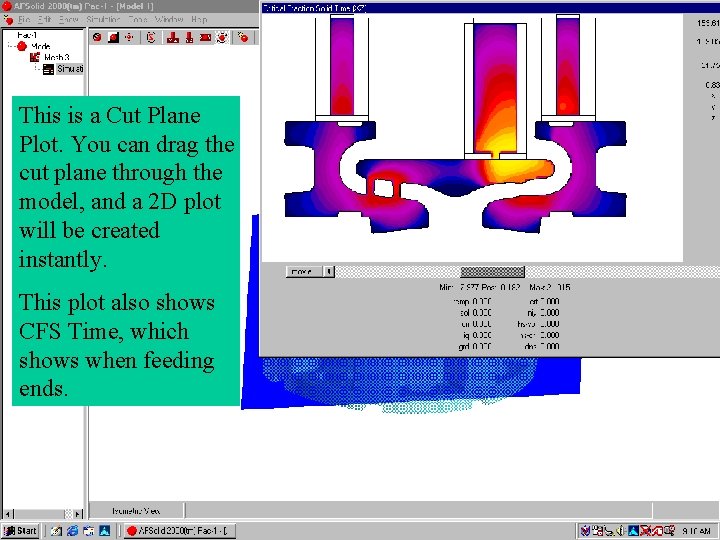The width and height of the screenshot is (720, 540).
Task: Click the Min Pos Max readout line
Action: point(505,287)
